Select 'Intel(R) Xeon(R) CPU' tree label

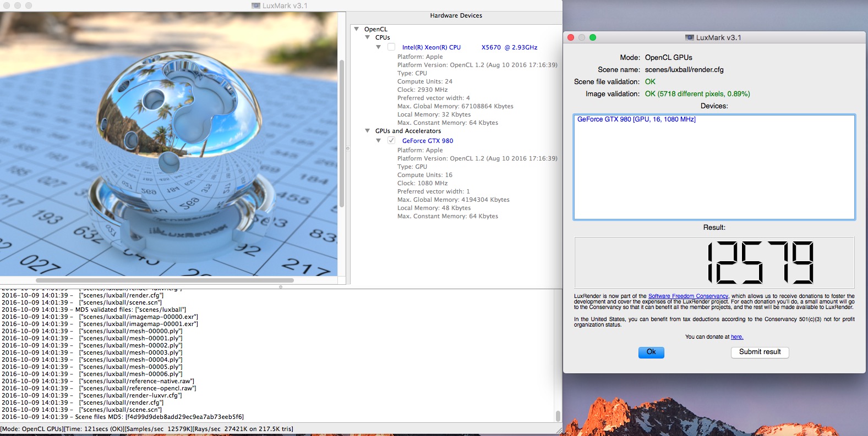(432, 47)
